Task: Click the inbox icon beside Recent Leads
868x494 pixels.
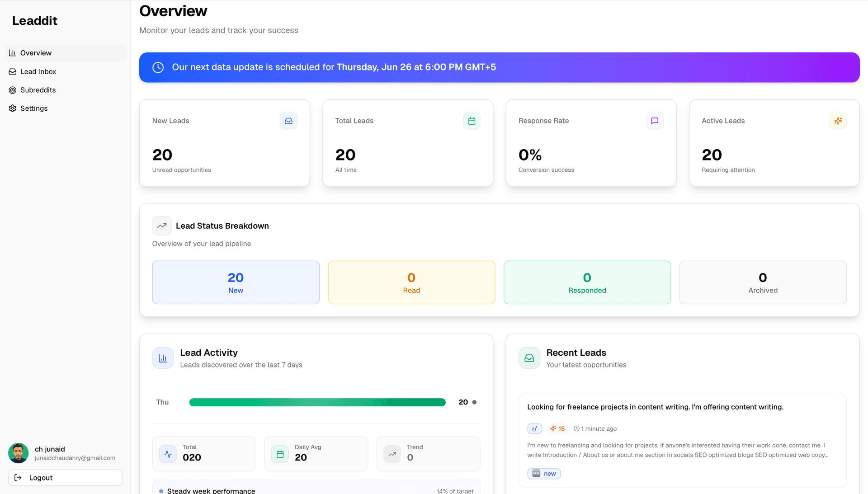Action: point(529,358)
